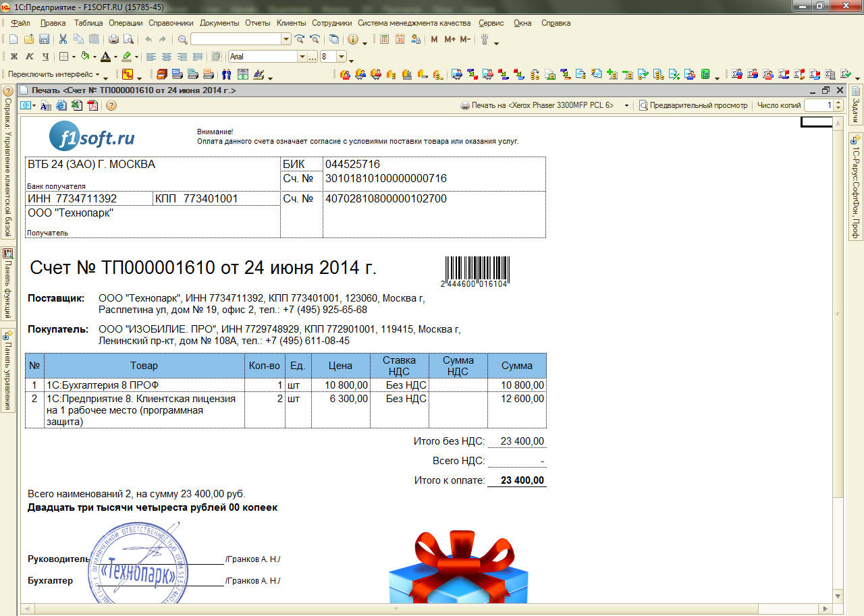Click the fill bucket background color
Viewport: 864px width, 616px height.
tap(85, 57)
